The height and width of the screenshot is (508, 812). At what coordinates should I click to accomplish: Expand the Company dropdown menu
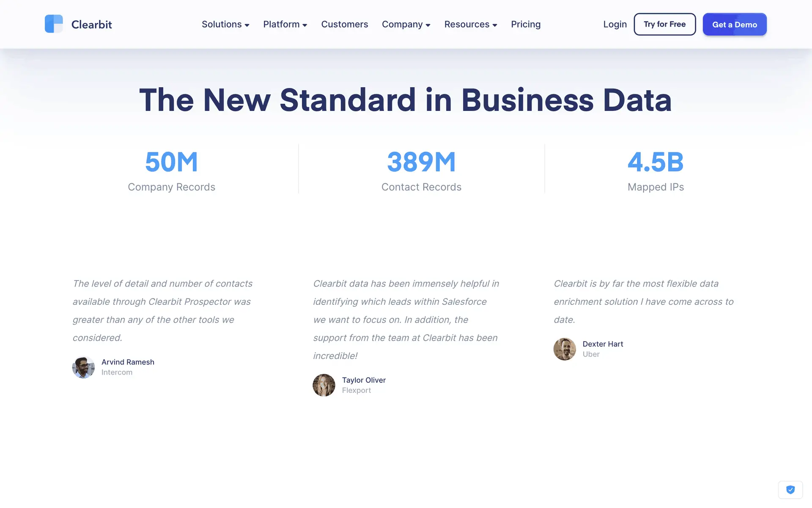tap(406, 25)
